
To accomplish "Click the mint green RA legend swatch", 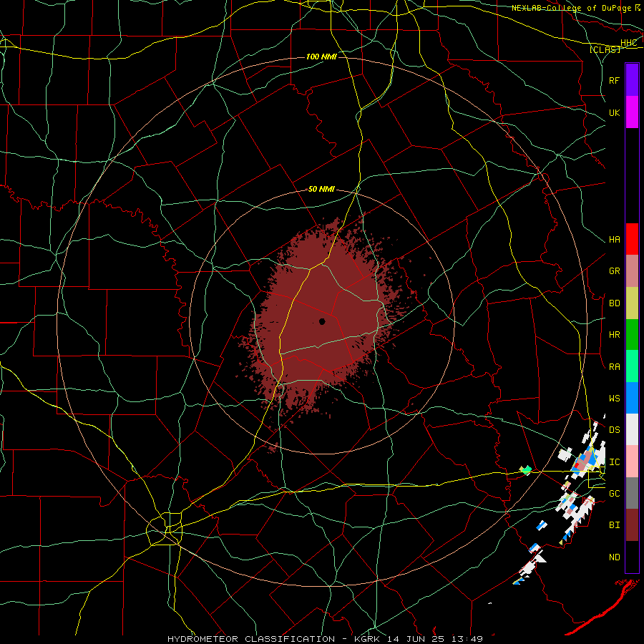I will click(632, 366).
